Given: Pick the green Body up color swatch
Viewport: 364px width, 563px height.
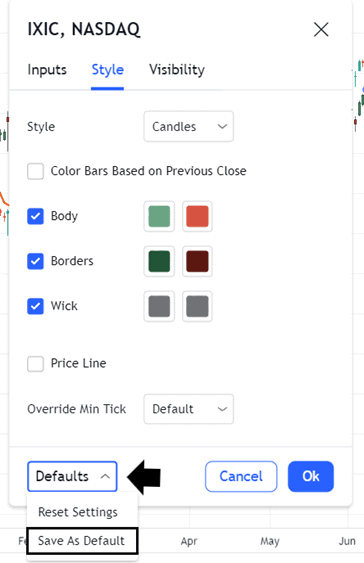Looking at the screenshot, I should coord(159,216).
